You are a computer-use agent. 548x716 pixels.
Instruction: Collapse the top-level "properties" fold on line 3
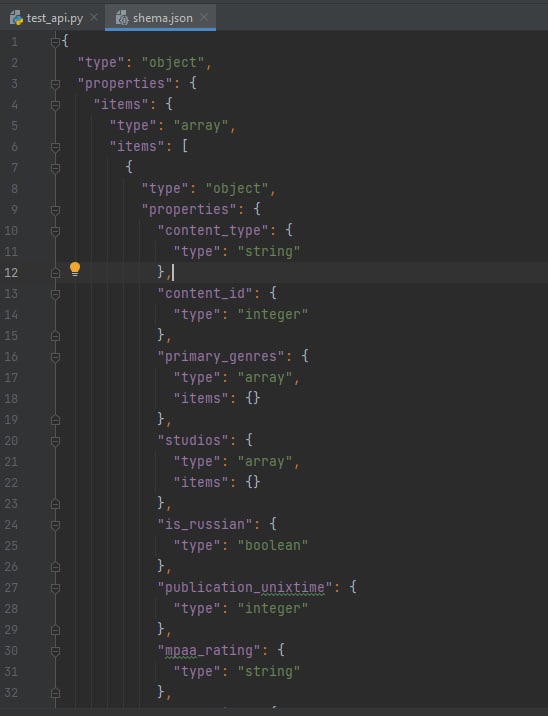(55, 84)
